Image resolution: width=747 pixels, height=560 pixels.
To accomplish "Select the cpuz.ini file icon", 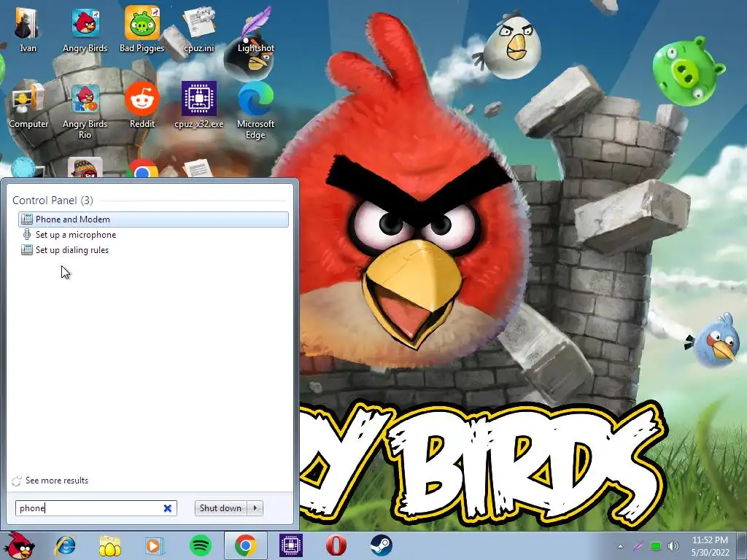I will pyautogui.click(x=198, y=29).
